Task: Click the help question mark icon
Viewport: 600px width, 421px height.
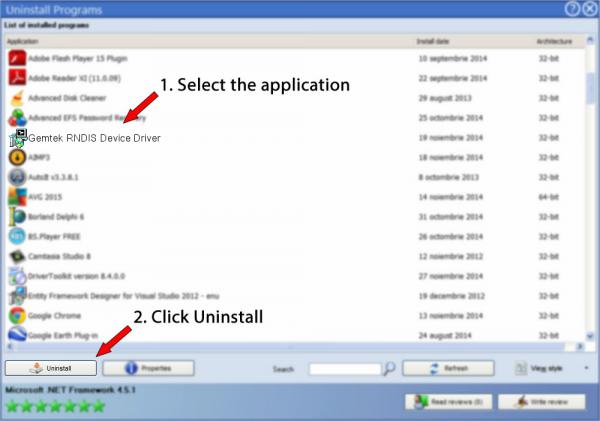Action: [x=572, y=9]
